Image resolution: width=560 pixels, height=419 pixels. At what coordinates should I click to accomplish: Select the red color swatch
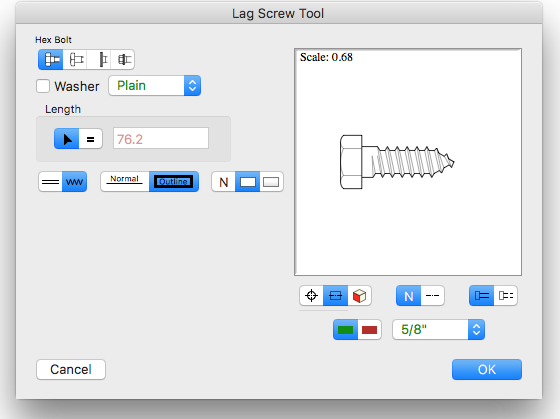click(x=369, y=330)
